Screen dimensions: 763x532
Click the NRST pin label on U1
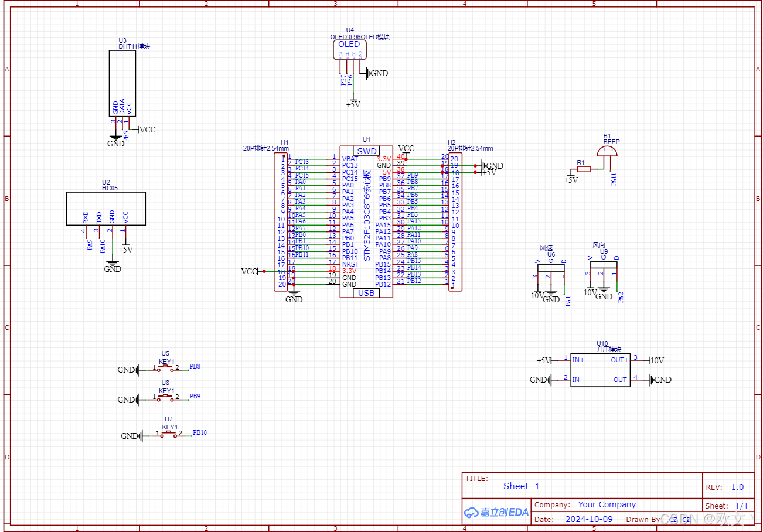pyautogui.click(x=350, y=264)
